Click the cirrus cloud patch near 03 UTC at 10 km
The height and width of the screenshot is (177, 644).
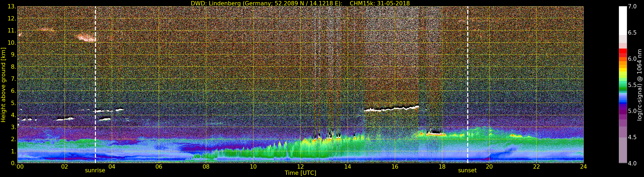[86, 38]
